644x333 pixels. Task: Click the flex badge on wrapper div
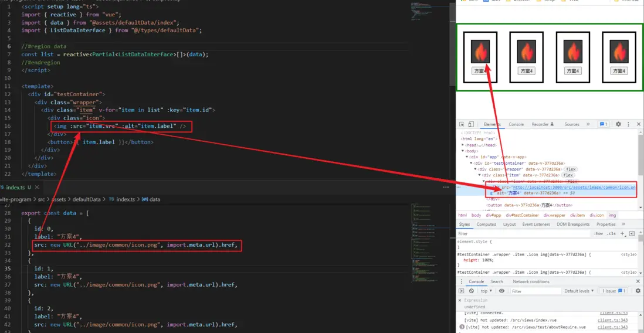coord(570,169)
